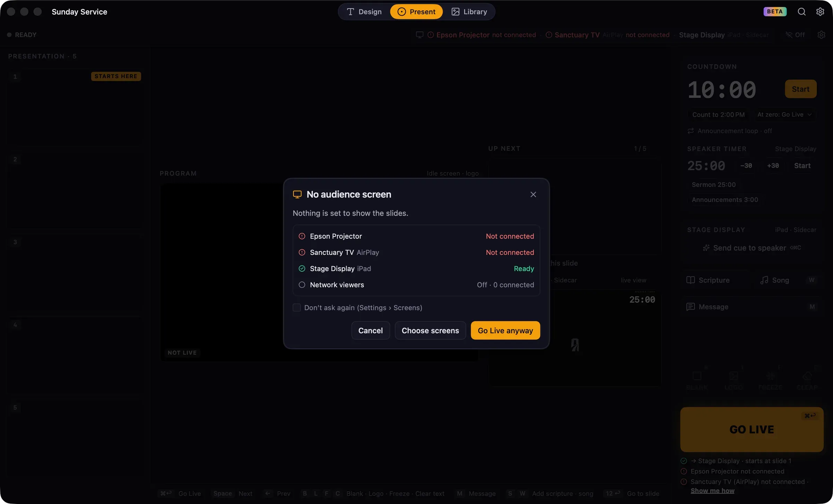833x504 pixels.
Task: Click the Scripture book icon
Action: 691,280
